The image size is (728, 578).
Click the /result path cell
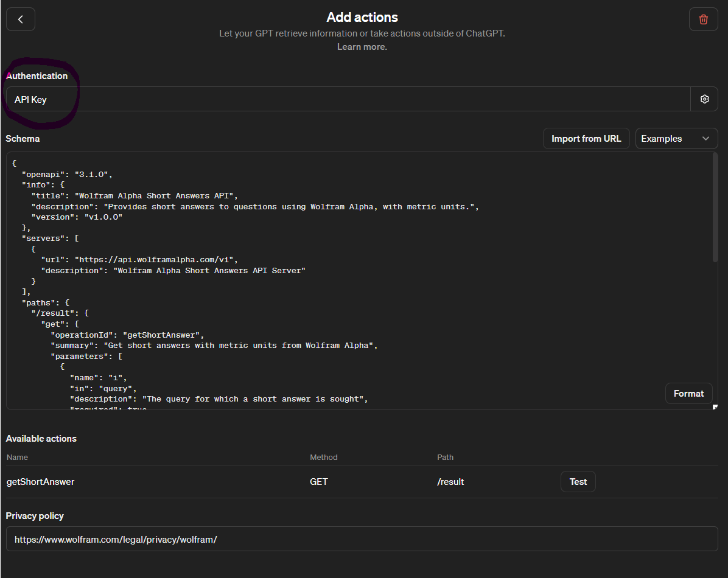pyautogui.click(x=450, y=481)
